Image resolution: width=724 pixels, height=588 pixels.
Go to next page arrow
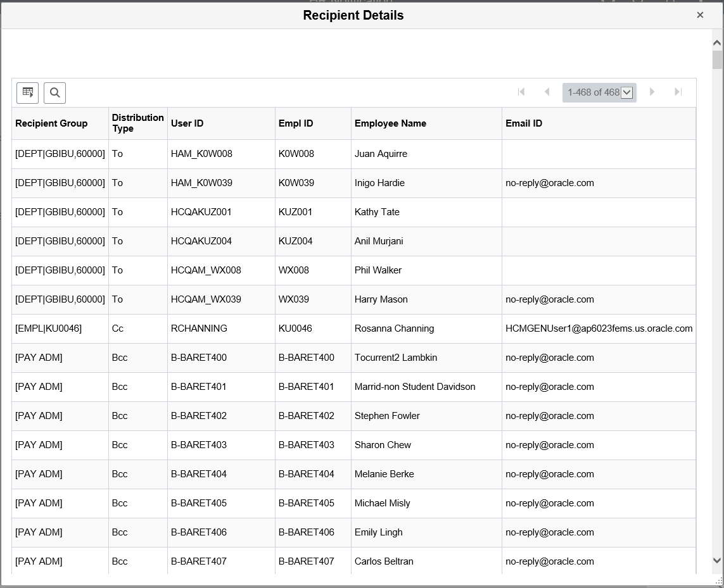[652, 92]
